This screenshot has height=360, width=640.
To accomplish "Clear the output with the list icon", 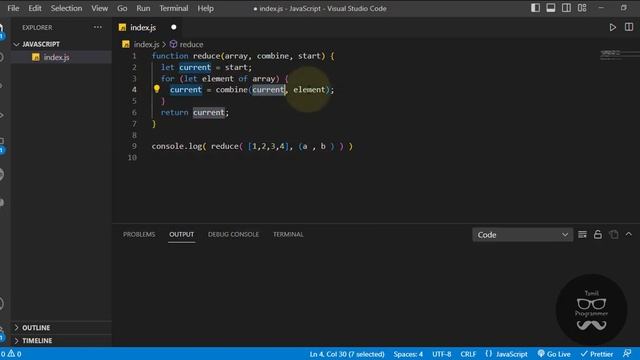I will tap(582, 235).
